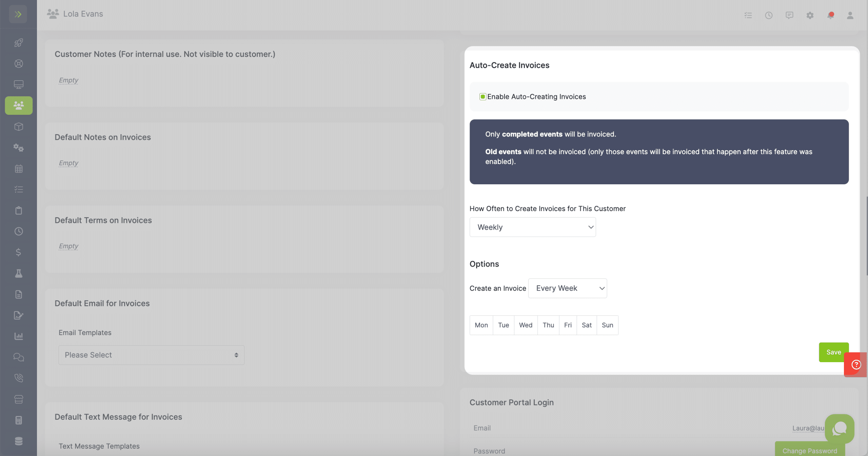Image resolution: width=868 pixels, height=456 pixels.
Task: Open the Weekly frequency dropdown
Action: click(533, 227)
